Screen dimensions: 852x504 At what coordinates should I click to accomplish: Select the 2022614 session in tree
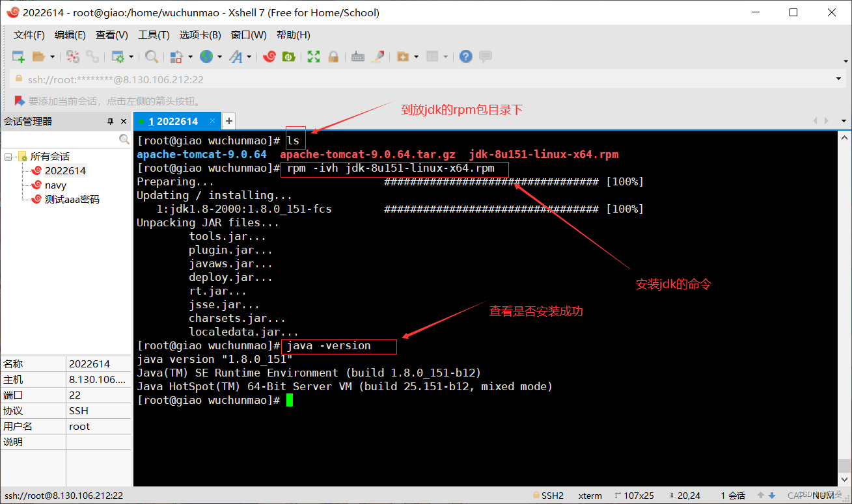65,170
